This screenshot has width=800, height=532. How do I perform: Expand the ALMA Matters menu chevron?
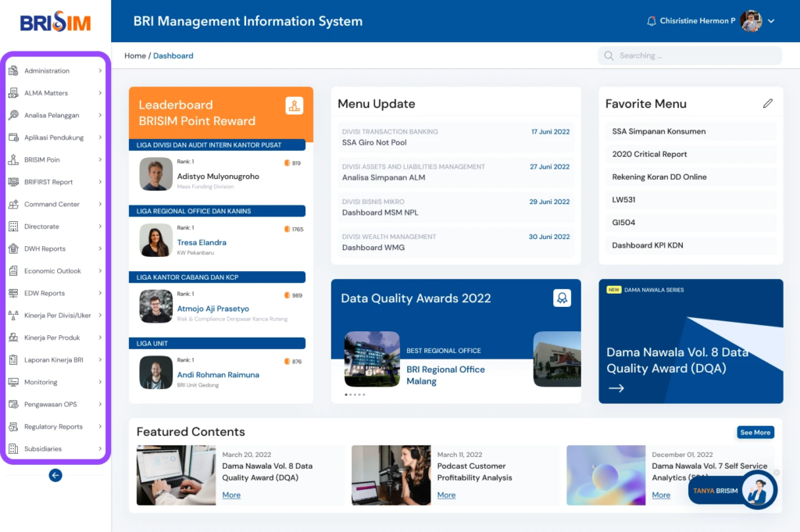(100, 92)
